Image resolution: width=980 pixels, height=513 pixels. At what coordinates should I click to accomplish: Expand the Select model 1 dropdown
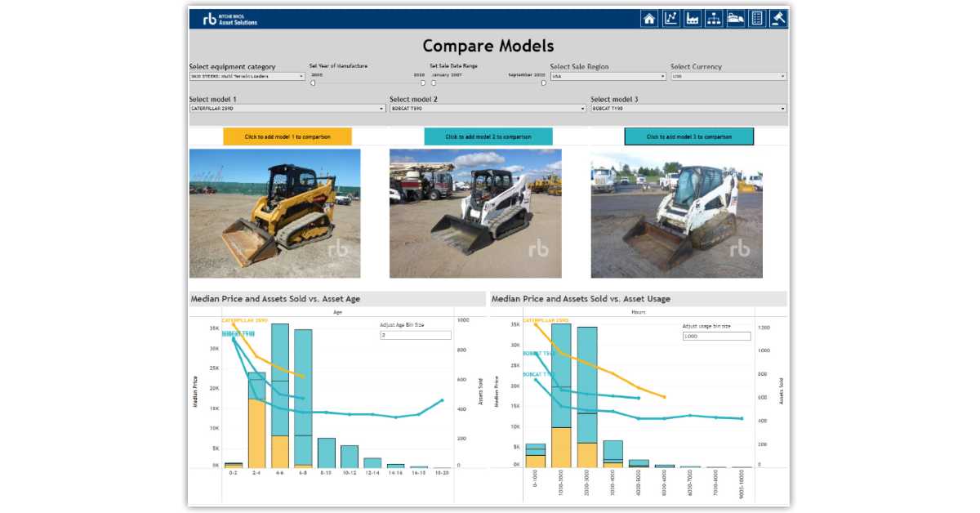pyautogui.click(x=287, y=109)
